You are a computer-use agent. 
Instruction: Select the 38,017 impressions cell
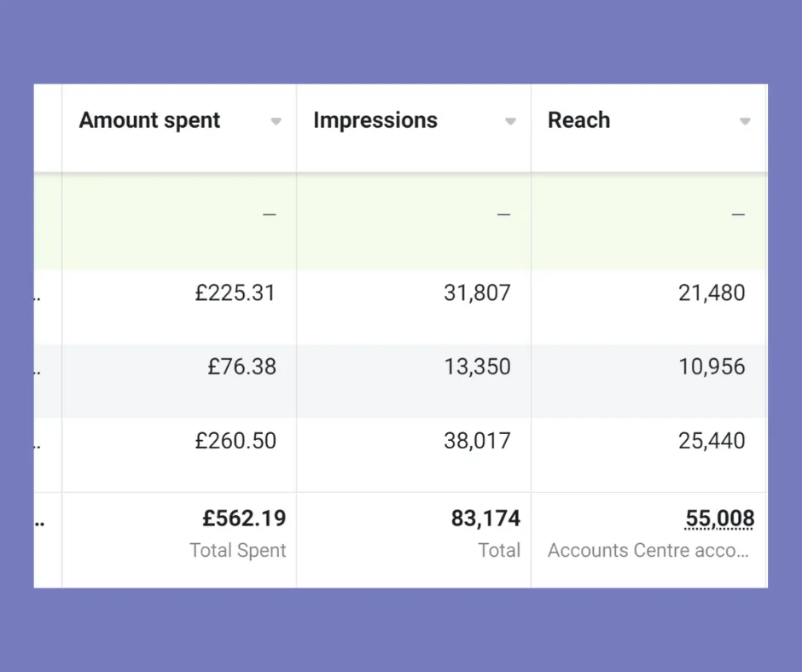477,441
